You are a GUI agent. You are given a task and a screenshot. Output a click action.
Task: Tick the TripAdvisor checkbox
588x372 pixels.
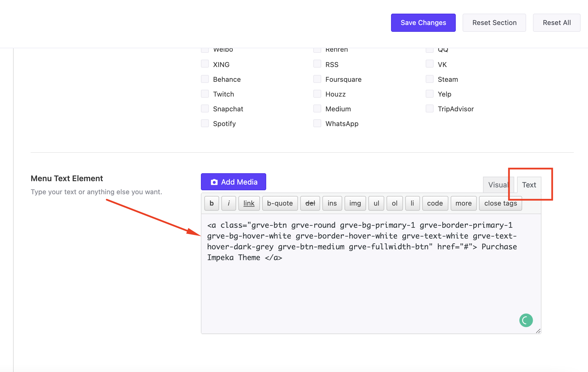pyautogui.click(x=430, y=108)
